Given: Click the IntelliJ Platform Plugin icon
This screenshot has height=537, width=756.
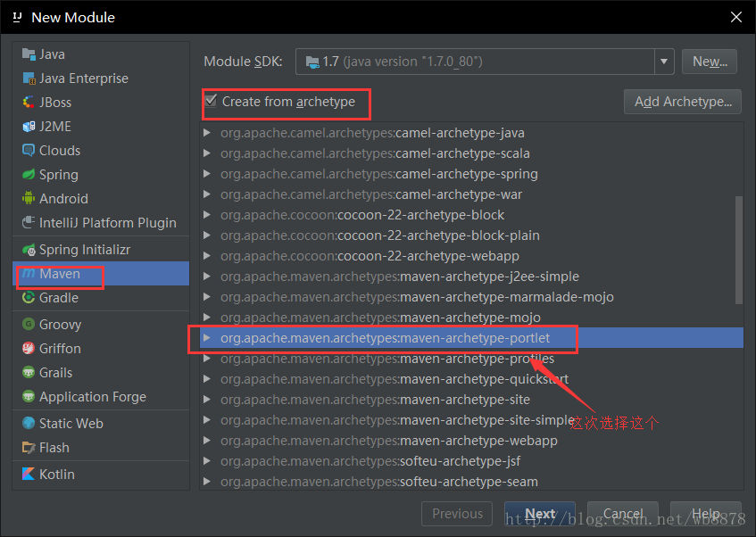Looking at the screenshot, I should pos(29,223).
